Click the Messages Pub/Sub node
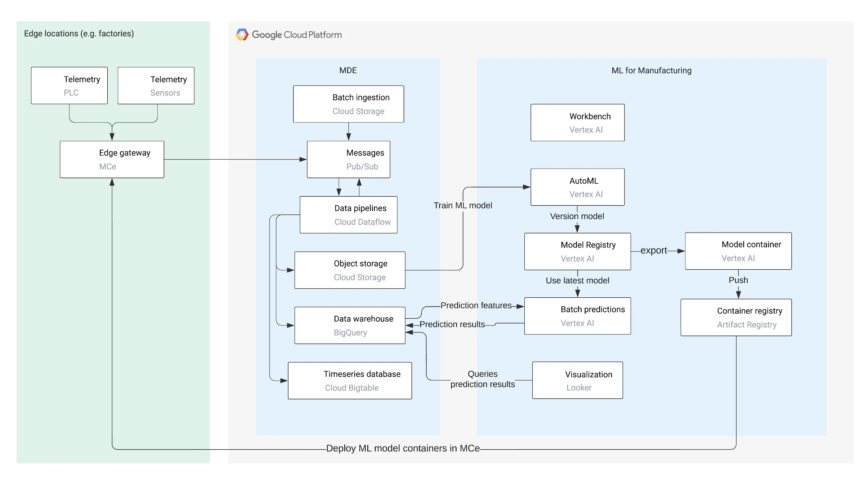Viewport: 868px width, 477px height. click(348, 160)
